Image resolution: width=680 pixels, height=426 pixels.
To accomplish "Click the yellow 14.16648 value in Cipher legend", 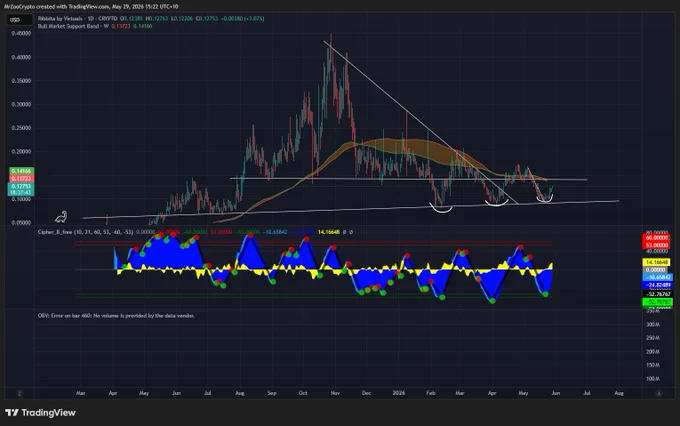I will (329, 232).
